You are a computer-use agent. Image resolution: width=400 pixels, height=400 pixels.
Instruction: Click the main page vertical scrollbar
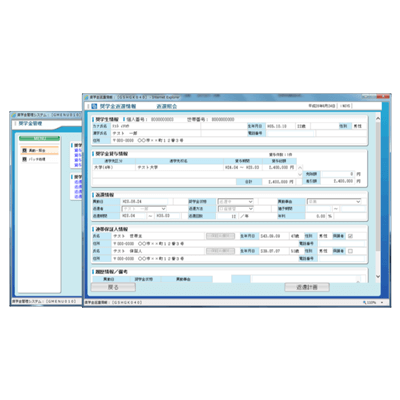click(378, 197)
